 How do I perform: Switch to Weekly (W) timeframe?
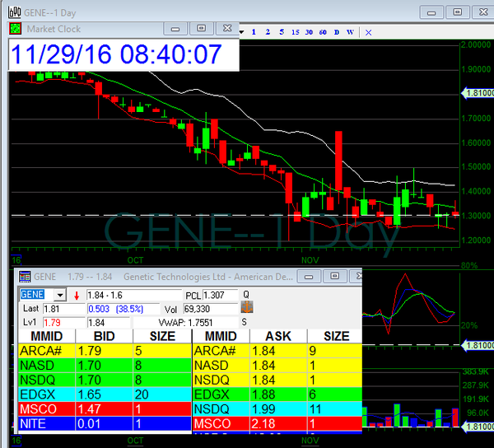click(x=350, y=32)
